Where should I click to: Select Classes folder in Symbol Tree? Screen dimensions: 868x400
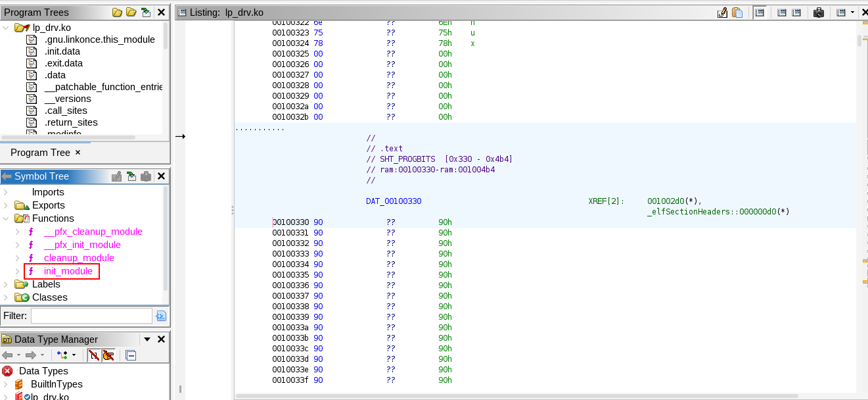pyautogui.click(x=50, y=297)
